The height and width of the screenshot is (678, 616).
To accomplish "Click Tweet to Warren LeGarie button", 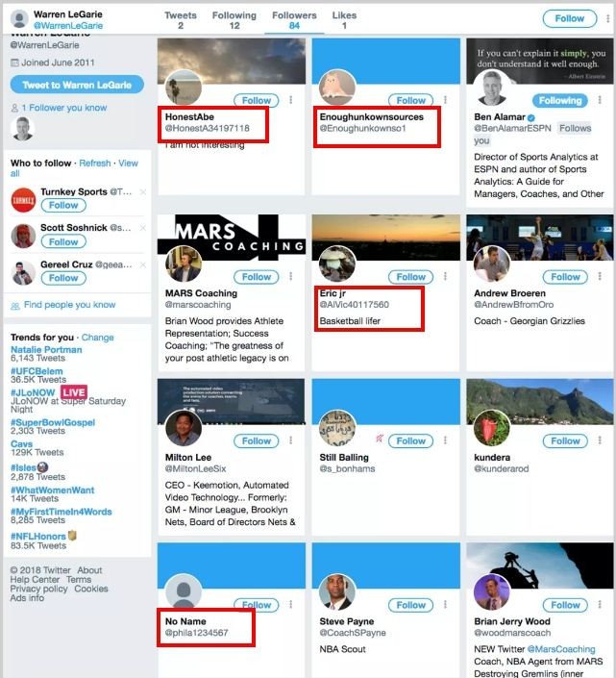I will [x=77, y=85].
